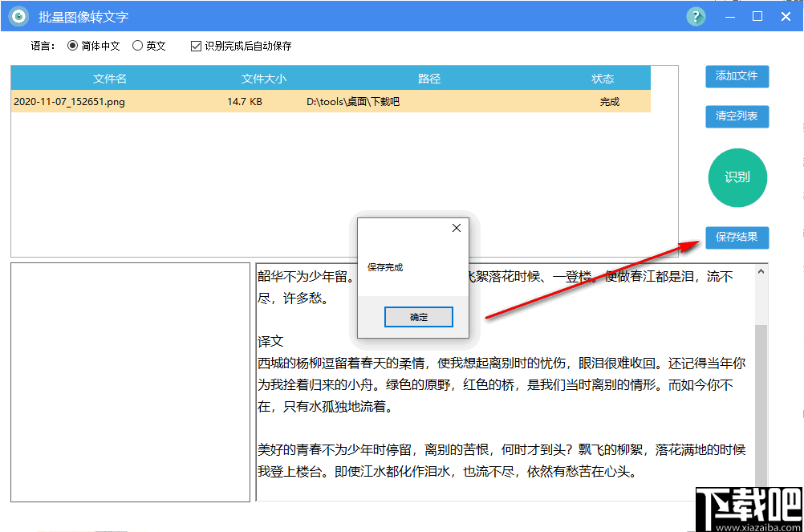
Task: Confirm the dialog by clicking 确定
Action: tap(418, 316)
